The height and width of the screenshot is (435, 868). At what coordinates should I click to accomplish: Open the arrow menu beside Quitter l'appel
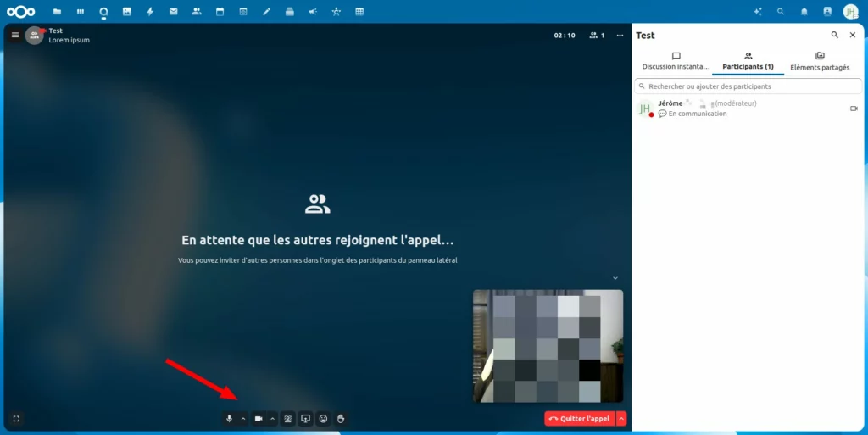[x=621, y=419]
